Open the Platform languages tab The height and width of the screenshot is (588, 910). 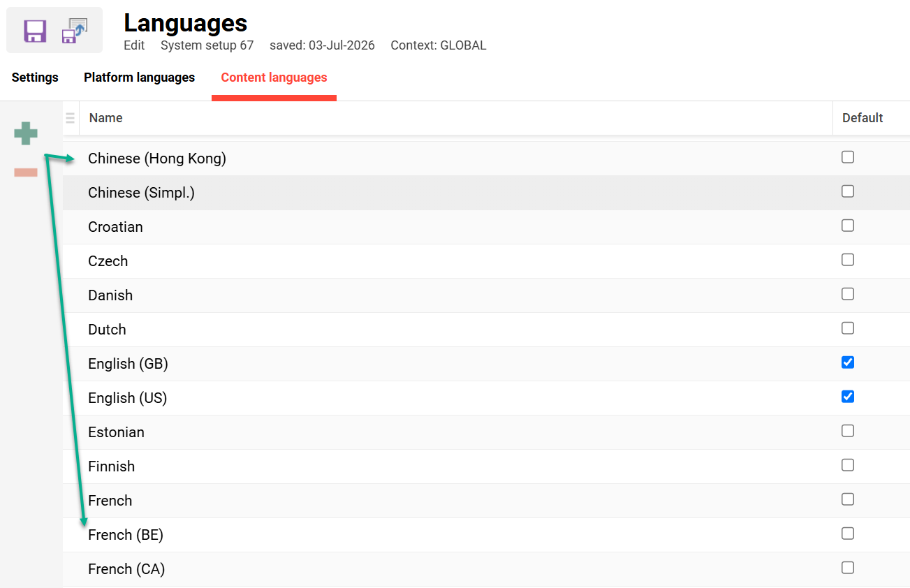pyautogui.click(x=139, y=78)
